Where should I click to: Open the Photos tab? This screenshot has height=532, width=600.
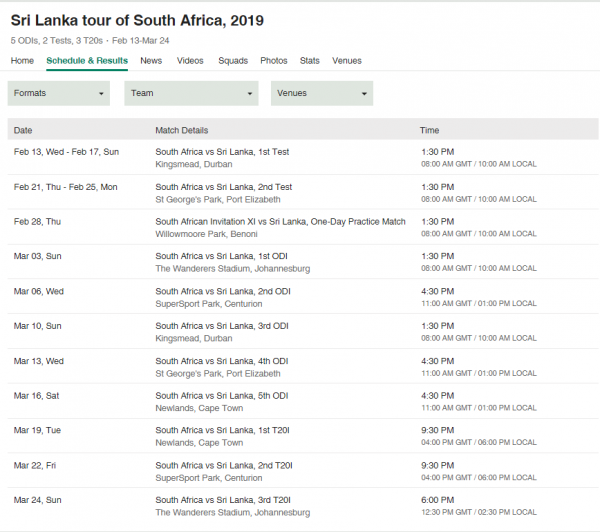274,60
